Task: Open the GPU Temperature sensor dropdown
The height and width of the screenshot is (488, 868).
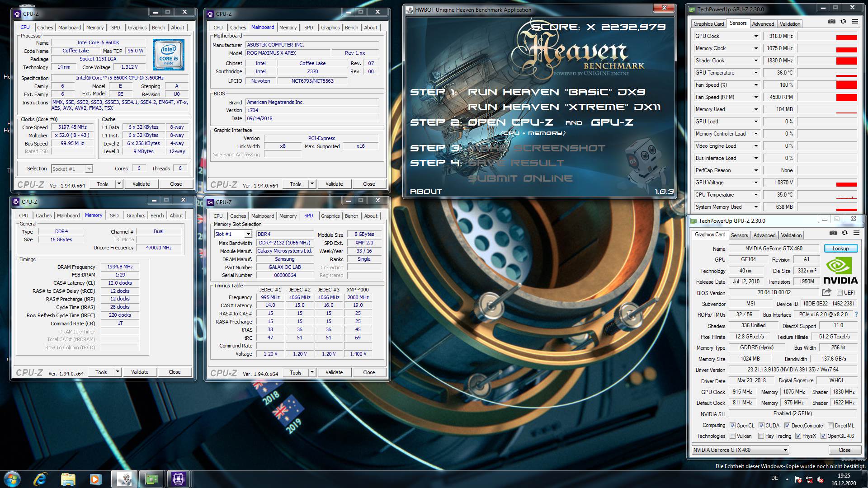Action: point(755,73)
